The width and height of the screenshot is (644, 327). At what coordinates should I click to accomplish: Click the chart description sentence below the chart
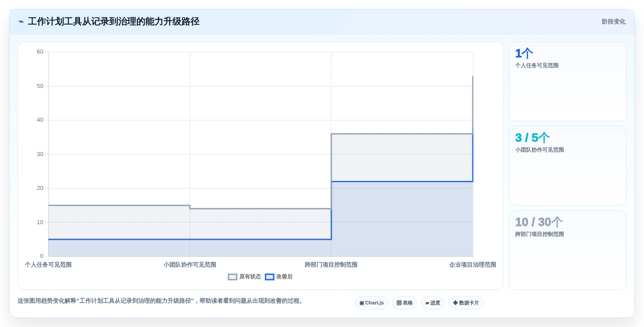tap(161, 301)
